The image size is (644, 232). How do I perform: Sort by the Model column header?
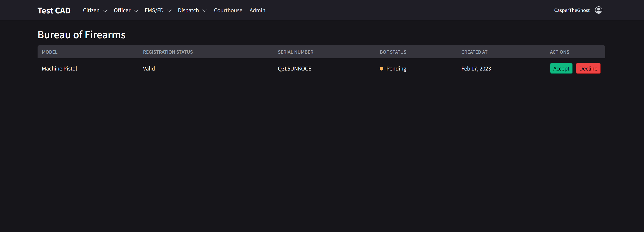[x=50, y=52]
